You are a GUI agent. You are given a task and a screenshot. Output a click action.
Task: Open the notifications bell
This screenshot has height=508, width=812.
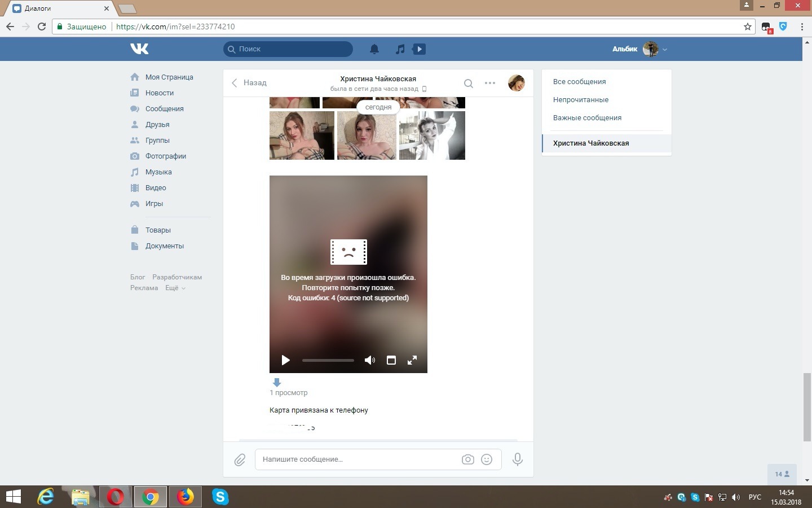374,49
